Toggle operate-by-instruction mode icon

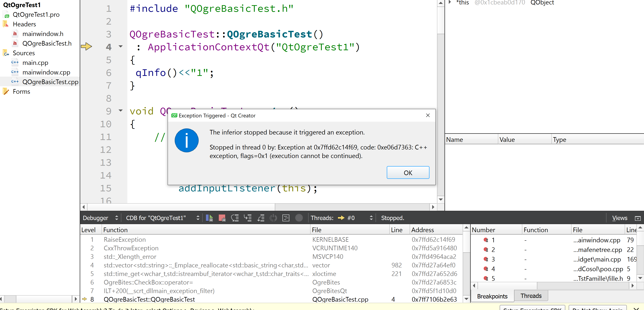(286, 218)
